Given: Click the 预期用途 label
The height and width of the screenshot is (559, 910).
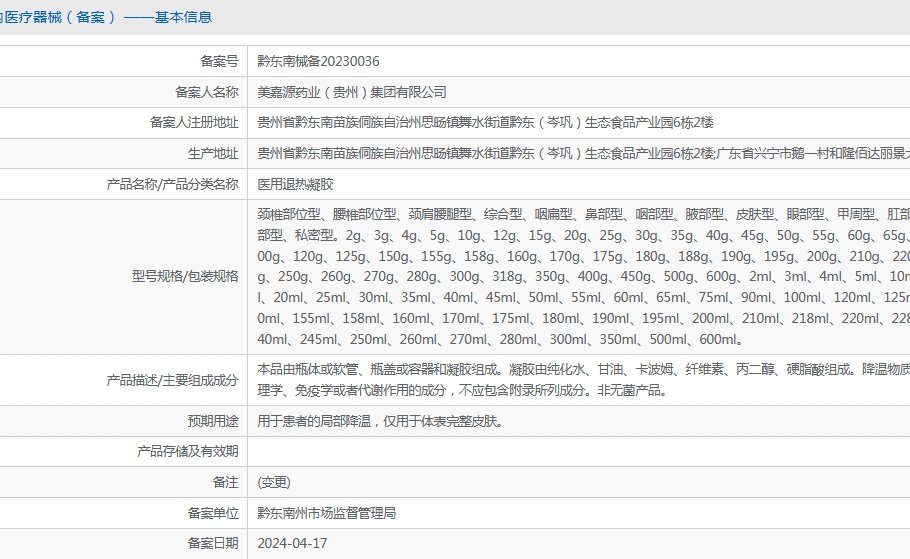Looking at the screenshot, I should (212, 421).
